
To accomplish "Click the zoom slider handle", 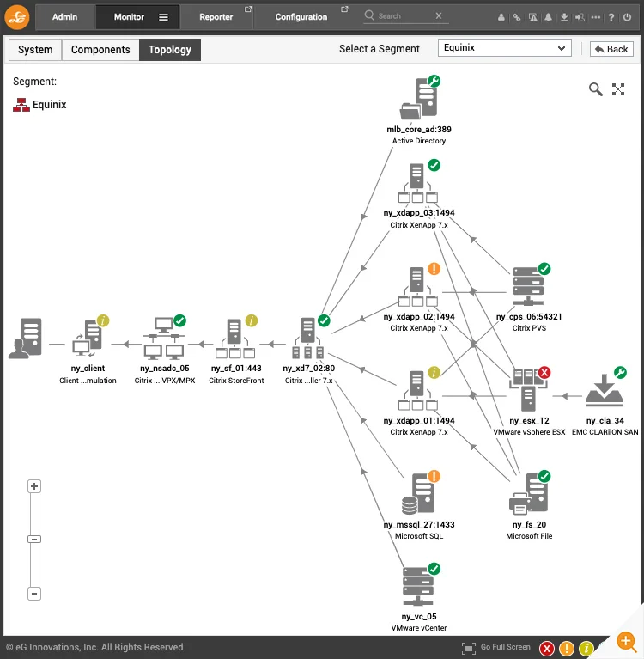I will (34, 540).
